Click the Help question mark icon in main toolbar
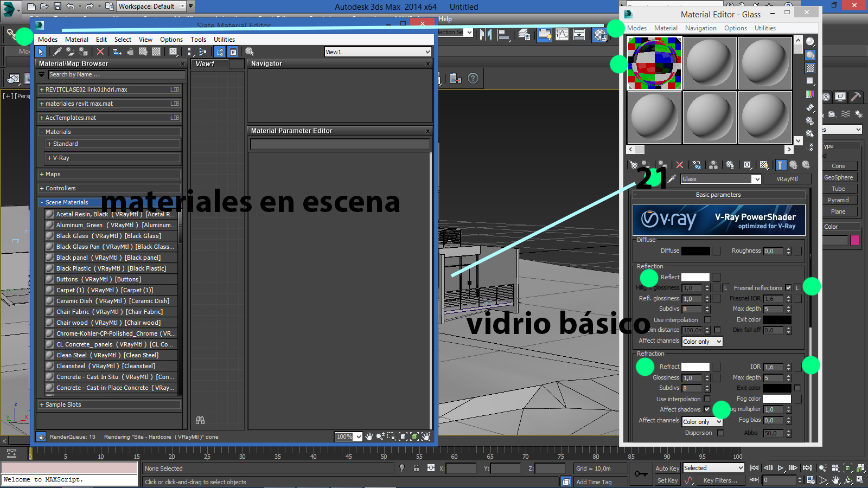 tap(473, 79)
